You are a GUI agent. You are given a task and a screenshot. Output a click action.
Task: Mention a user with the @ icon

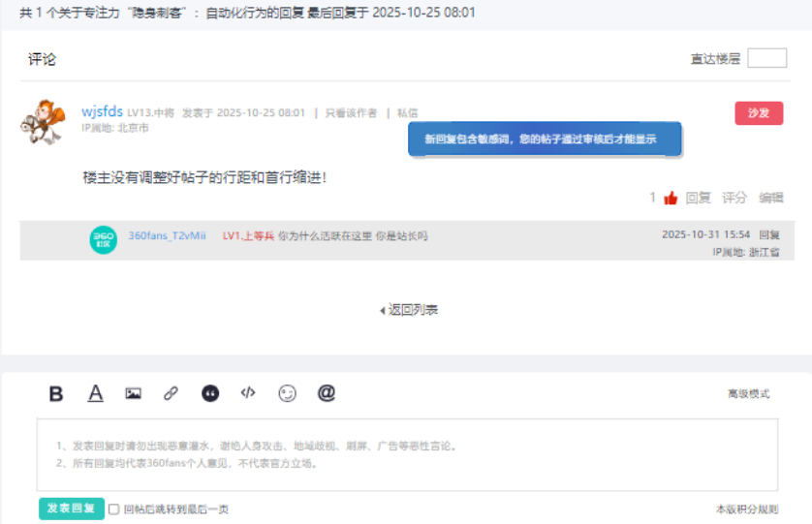click(x=327, y=393)
